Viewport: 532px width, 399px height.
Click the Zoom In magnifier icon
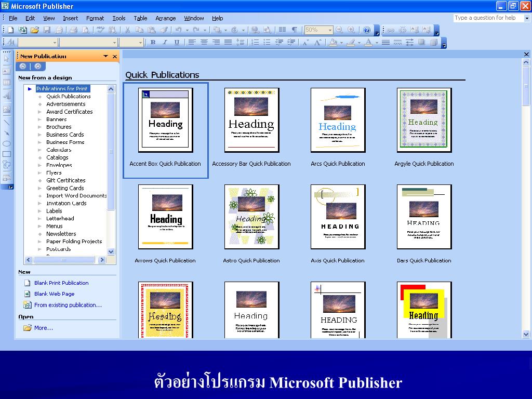click(351, 30)
